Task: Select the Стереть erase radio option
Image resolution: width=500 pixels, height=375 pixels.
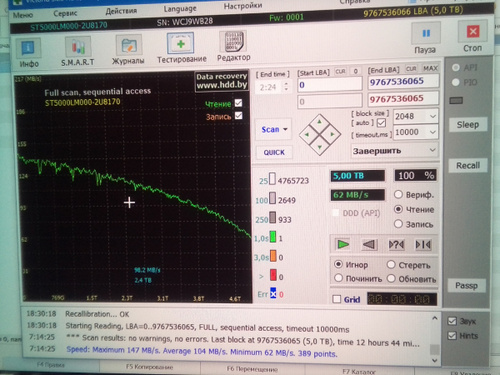Action: pyautogui.click(x=391, y=265)
